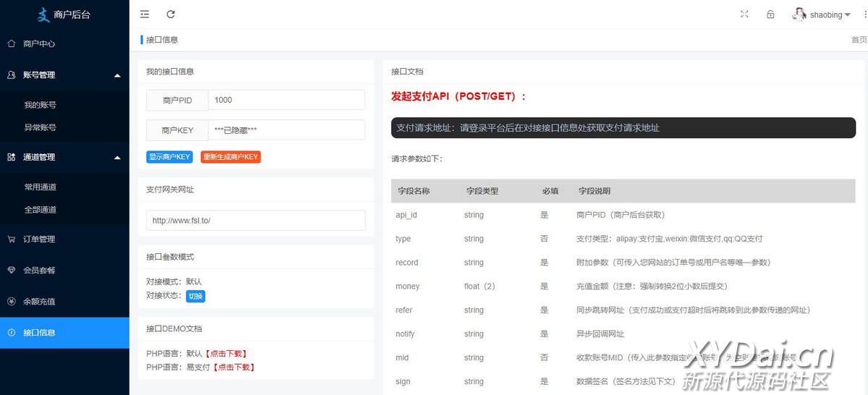
Task: Click the shaobing user avatar
Action: 799,14
